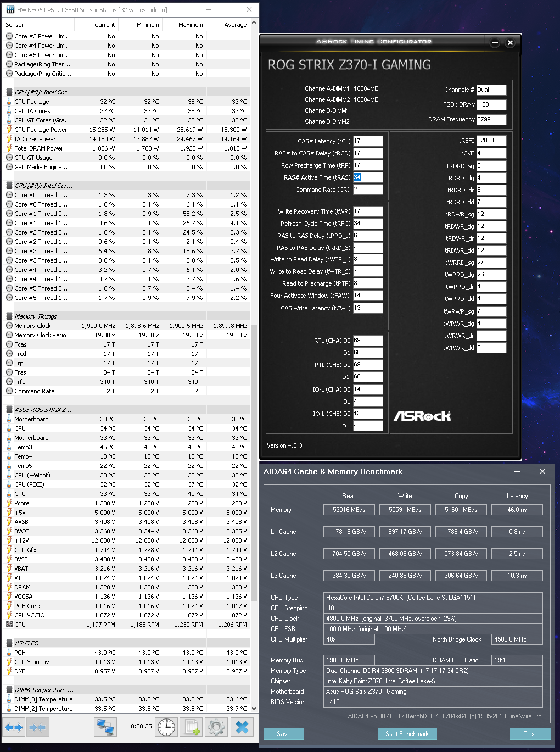The image size is (560, 752).
Task: Click HWiNFO scrollbar up arrow
Action: [x=254, y=23]
